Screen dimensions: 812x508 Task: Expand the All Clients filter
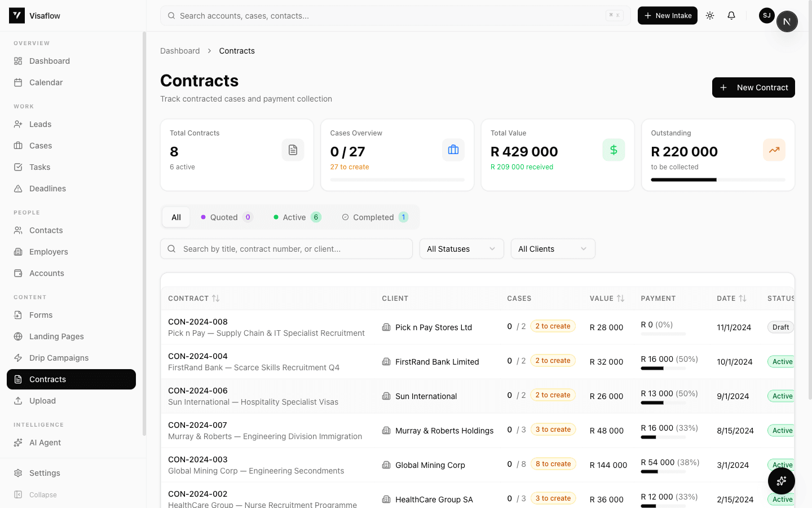(x=553, y=248)
